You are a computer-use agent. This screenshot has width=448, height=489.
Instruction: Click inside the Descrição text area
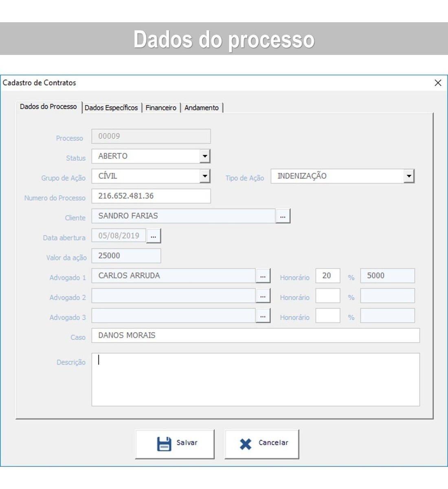click(x=255, y=379)
